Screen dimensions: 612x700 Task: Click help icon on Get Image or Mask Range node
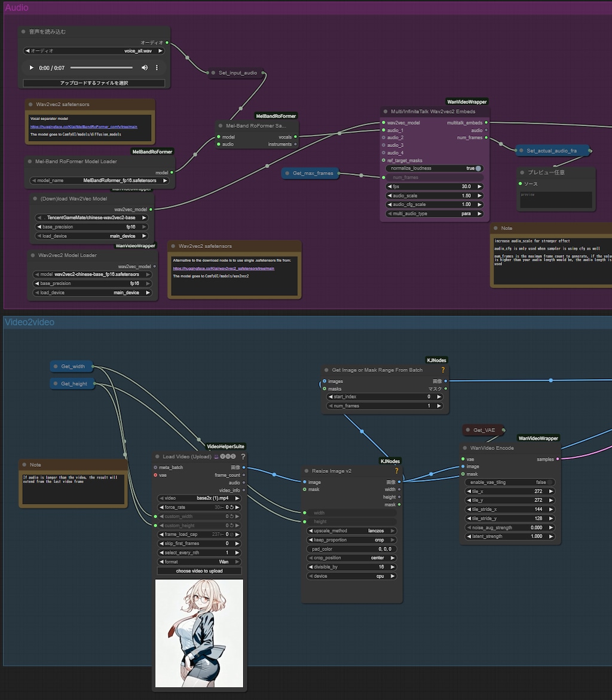coord(443,370)
